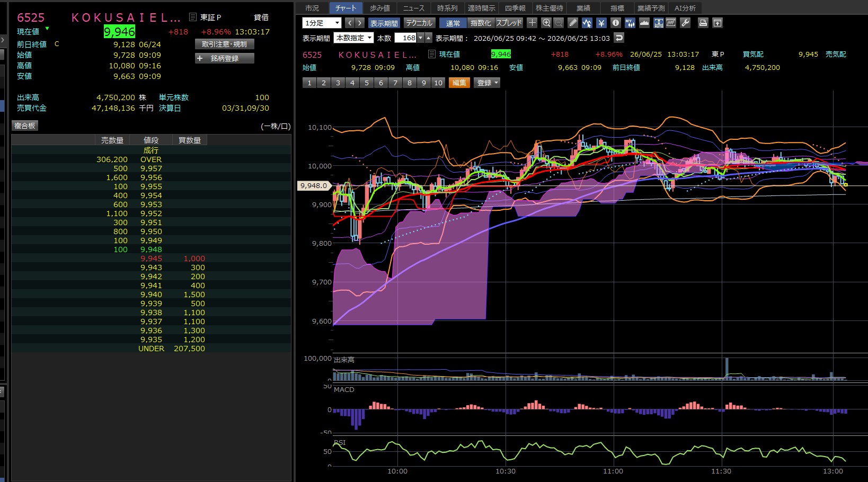Toggle the yen price display icon
Image resolution: width=868 pixels, height=482 pixels.
[601, 23]
